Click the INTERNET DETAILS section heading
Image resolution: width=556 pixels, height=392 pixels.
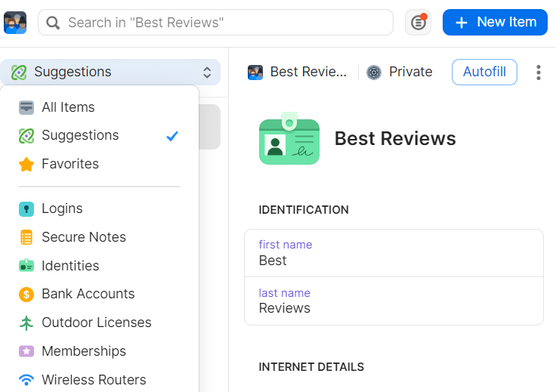[311, 367]
